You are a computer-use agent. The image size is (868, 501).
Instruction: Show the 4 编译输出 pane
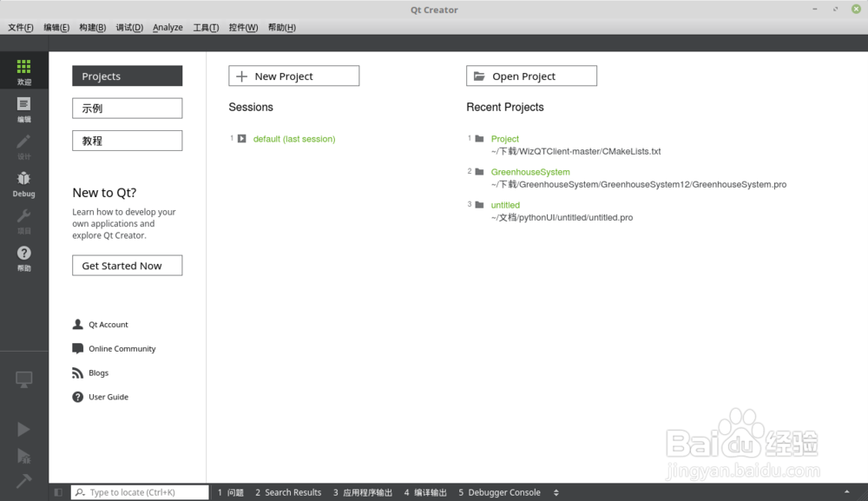click(425, 492)
